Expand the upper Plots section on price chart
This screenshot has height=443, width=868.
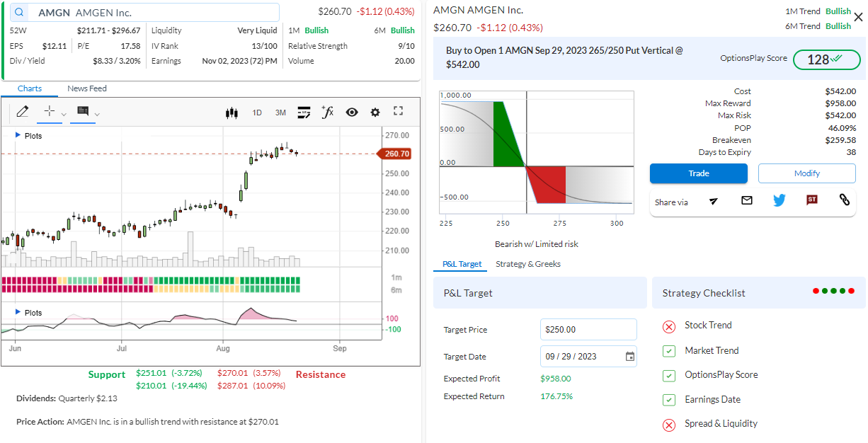(28, 136)
